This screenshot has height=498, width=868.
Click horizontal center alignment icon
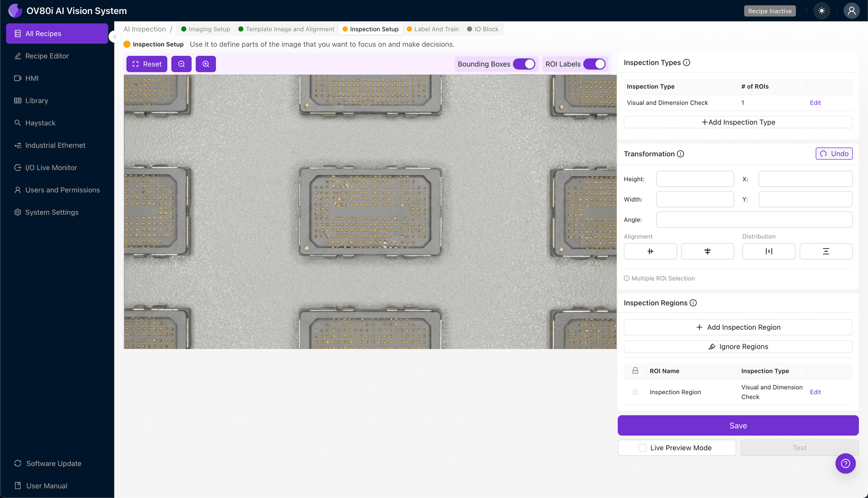pyautogui.click(x=650, y=251)
